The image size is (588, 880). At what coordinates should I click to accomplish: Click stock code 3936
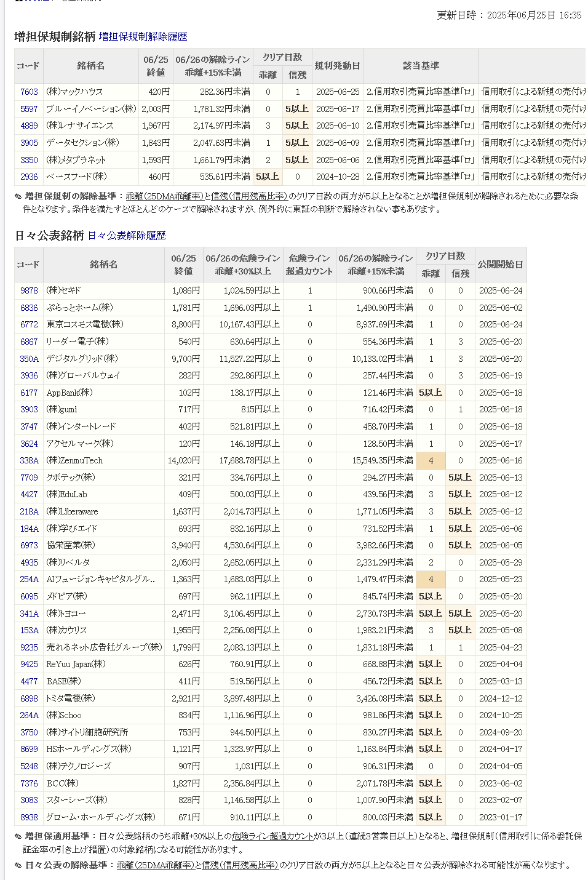(29, 375)
